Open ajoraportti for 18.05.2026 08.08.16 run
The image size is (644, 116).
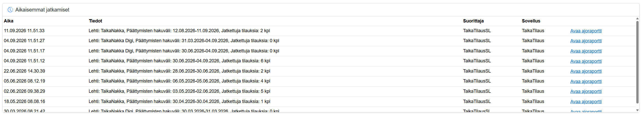[x=586, y=102]
